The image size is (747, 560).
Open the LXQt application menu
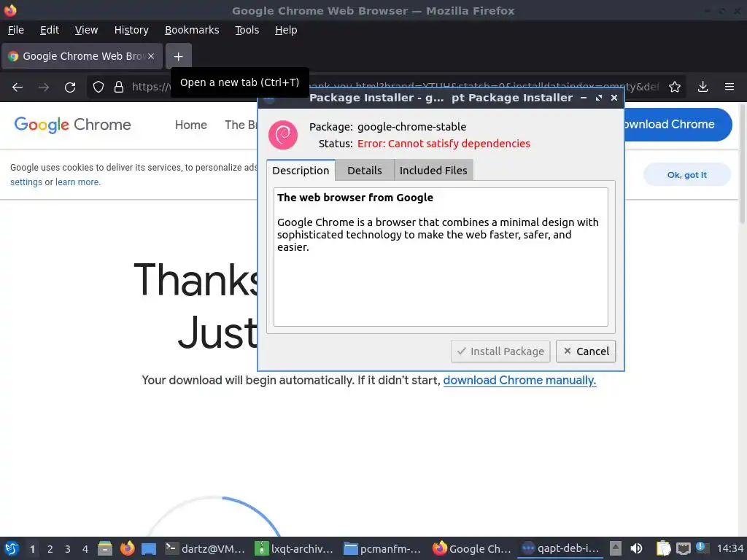coord(12,548)
